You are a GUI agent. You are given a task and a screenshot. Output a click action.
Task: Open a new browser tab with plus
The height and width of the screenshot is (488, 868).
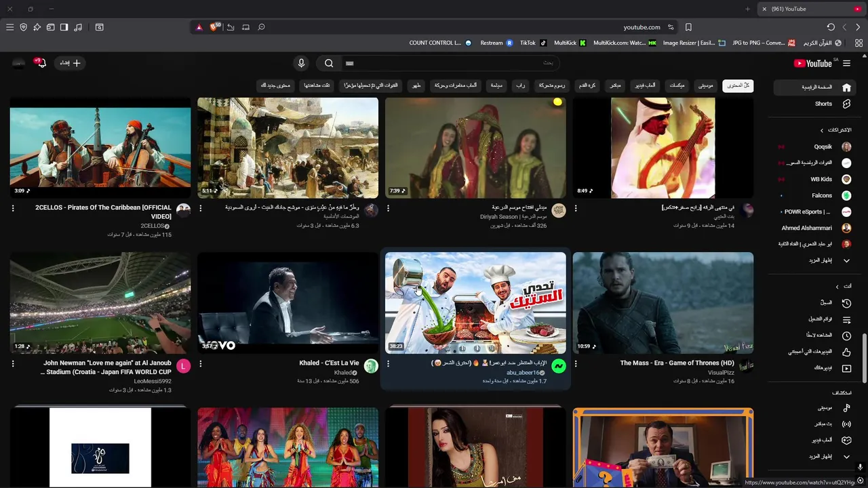pos(747,9)
